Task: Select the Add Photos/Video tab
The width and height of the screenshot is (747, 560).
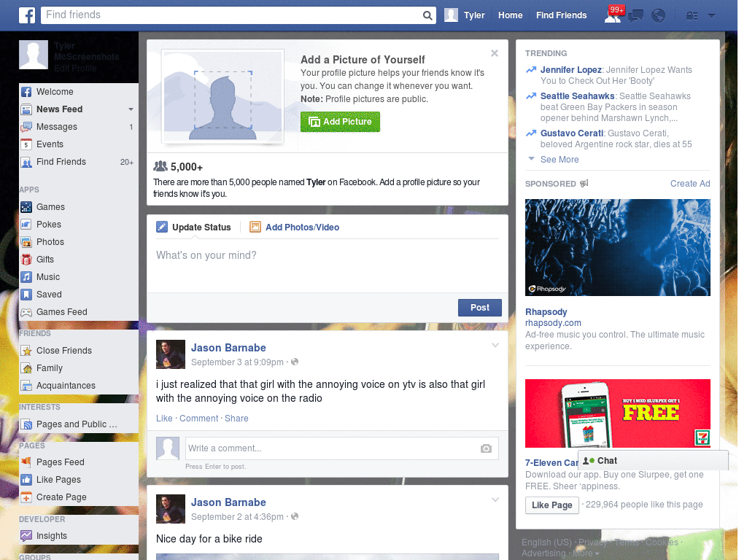Action: [295, 227]
